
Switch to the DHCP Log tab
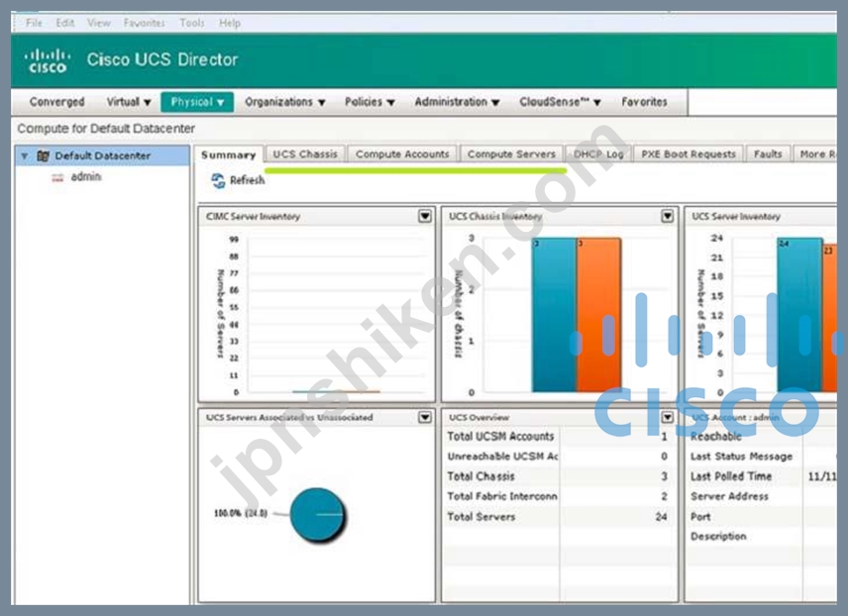[x=598, y=154]
